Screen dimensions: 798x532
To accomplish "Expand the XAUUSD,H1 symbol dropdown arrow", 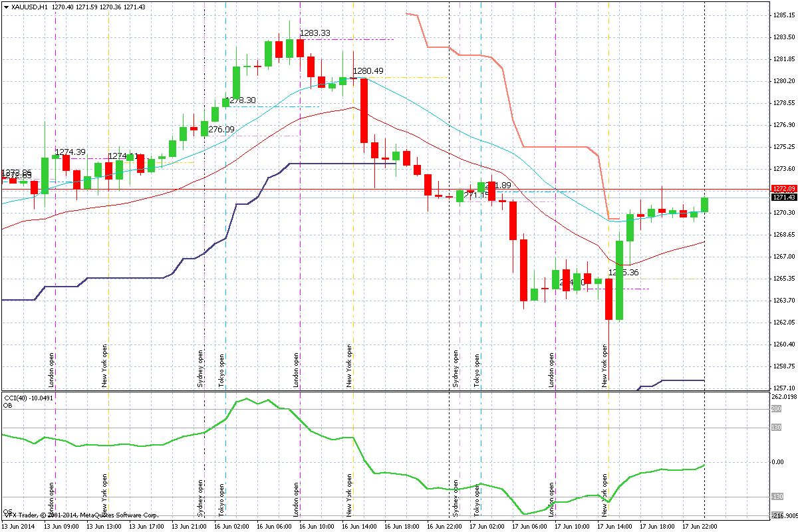I will point(7,6).
